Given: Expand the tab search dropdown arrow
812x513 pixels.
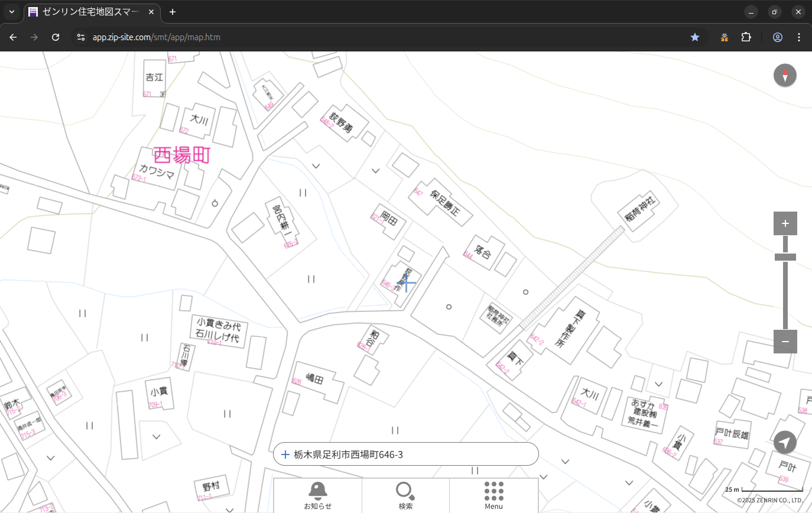Looking at the screenshot, I should click(12, 12).
